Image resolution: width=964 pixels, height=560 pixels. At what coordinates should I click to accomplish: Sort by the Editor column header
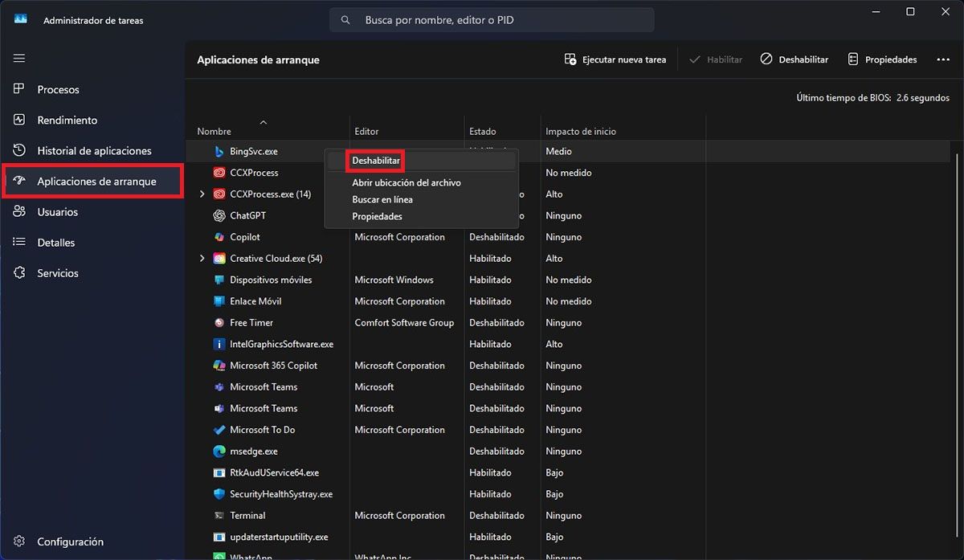click(366, 131)
